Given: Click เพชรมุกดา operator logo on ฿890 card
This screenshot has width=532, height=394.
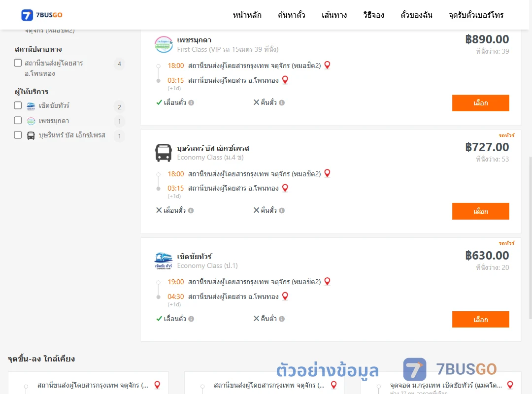Looking at the screenshot, I should pyautogui.click(x=164, y=44).
